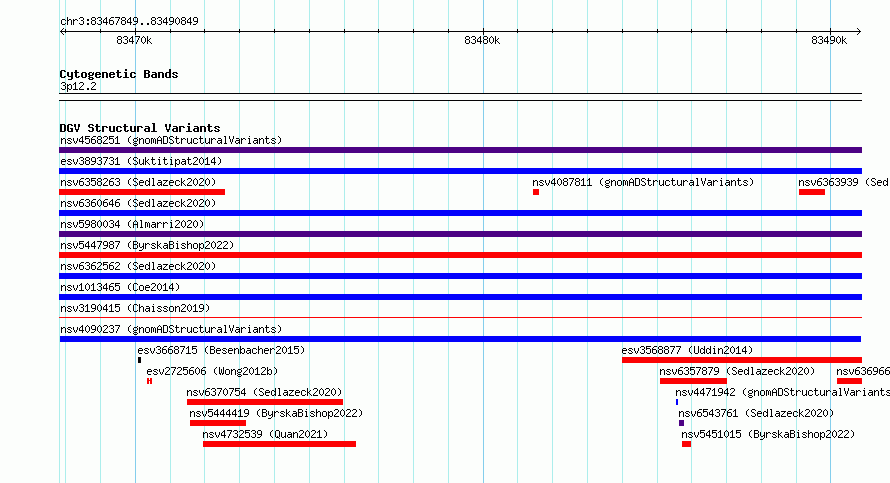Open nsv3190415 Chaisson2019 label
Image resolution: width=890 pixels, height=483 pixels.
click(x=135, y=308)
